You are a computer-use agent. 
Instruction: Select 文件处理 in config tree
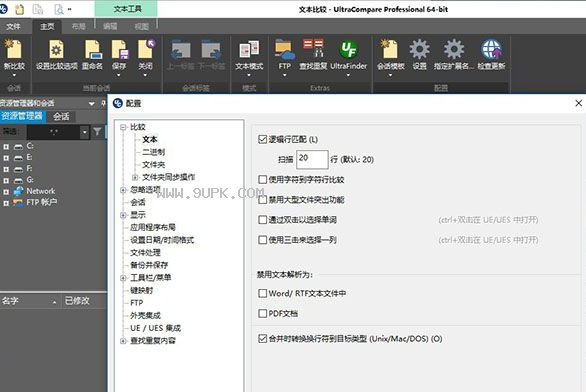pos(145,253)
